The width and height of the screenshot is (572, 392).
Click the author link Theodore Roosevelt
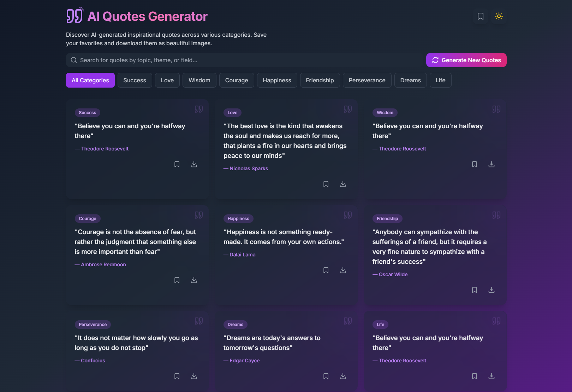tap(105, 149)
